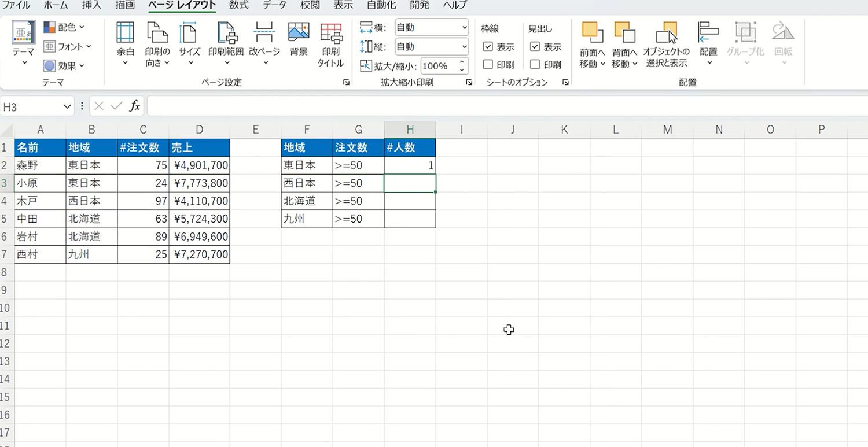Switch to the 校閲 tab
This screenshot has width=868, height=447.
(310, 5)
